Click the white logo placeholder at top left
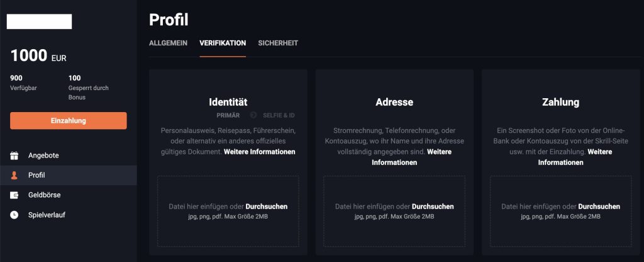 click(x=39, y=21)
